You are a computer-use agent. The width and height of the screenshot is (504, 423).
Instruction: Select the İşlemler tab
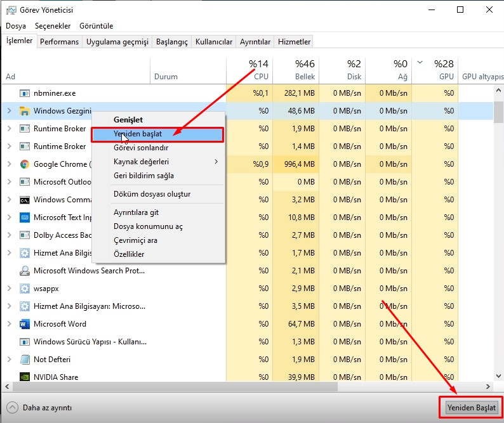click(x=19, y=41)
